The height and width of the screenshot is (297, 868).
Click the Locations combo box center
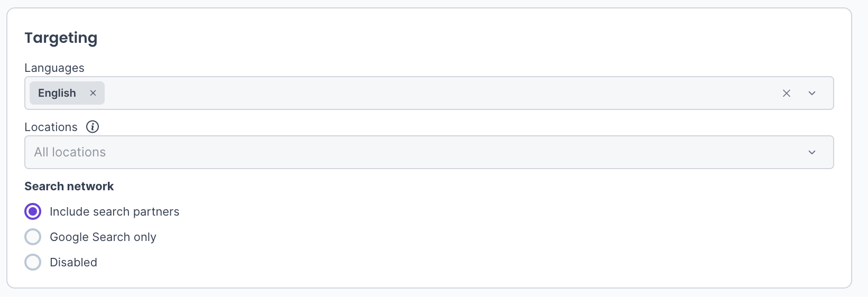click(429, 152)
